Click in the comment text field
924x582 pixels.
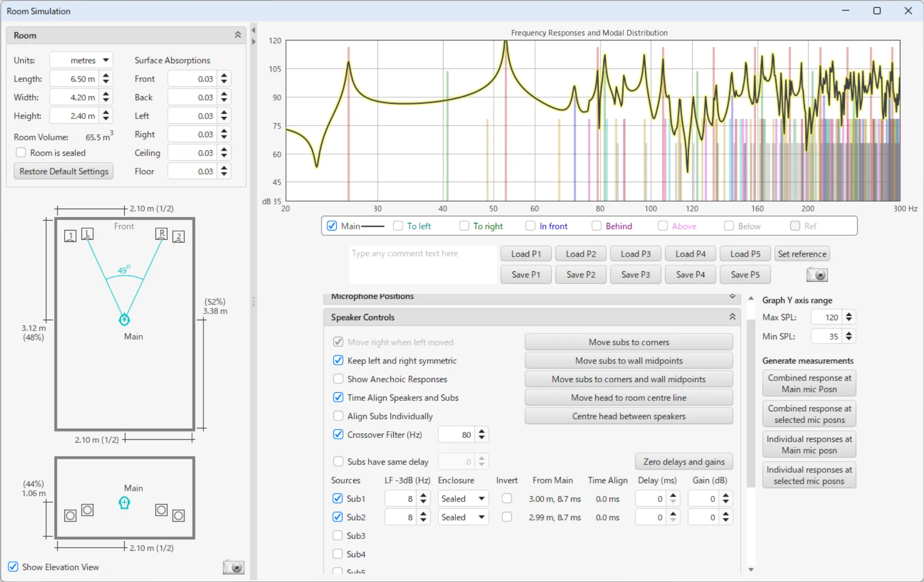pyautogui.click(x=422, y=264)
